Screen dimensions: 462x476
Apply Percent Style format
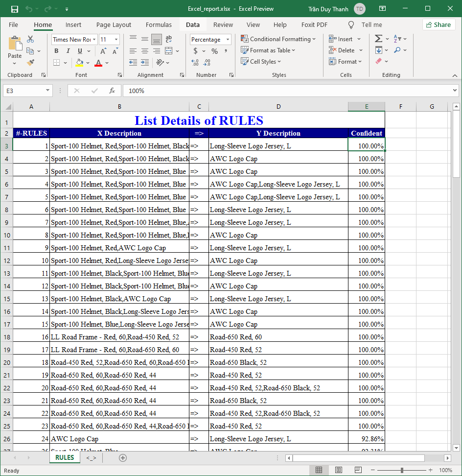click(x=214, y=51)
